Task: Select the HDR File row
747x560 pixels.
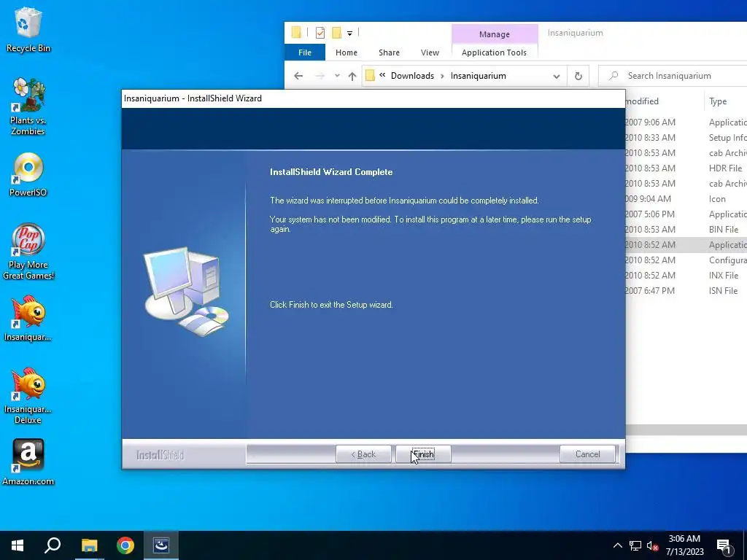Action: tap(686, 168)
